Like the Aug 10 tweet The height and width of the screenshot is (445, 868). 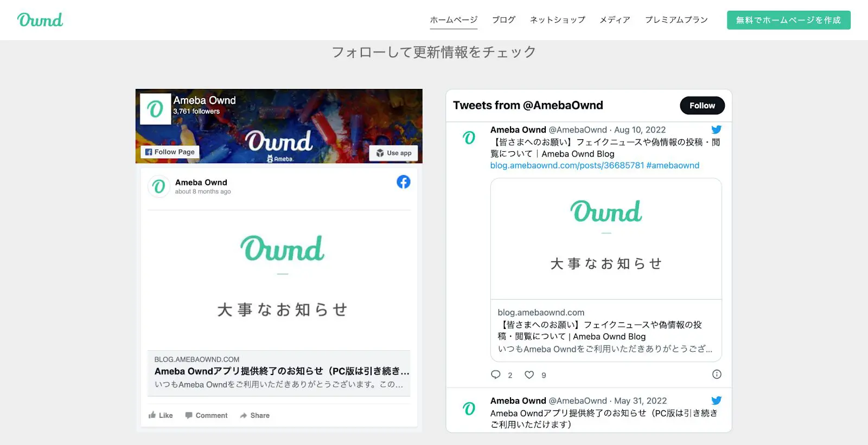[529, 375]
